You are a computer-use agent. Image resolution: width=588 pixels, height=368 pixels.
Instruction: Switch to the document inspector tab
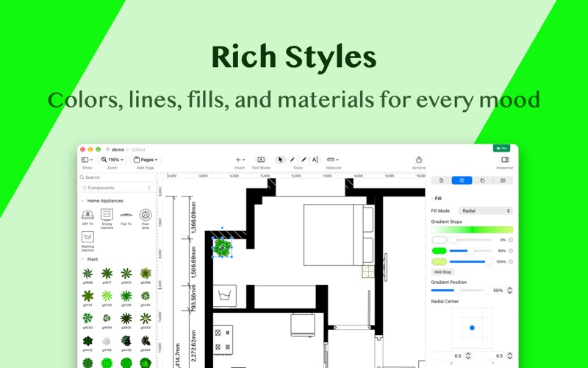[x=442, y=180]
